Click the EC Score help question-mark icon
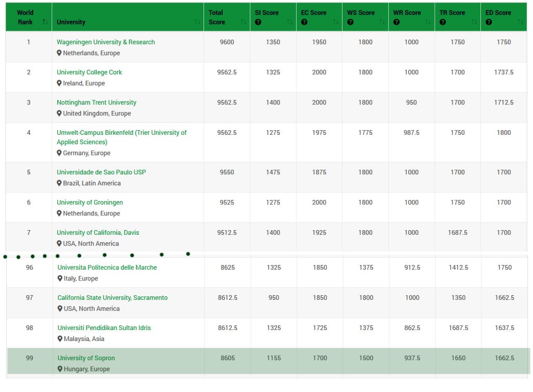 (304, 22)
